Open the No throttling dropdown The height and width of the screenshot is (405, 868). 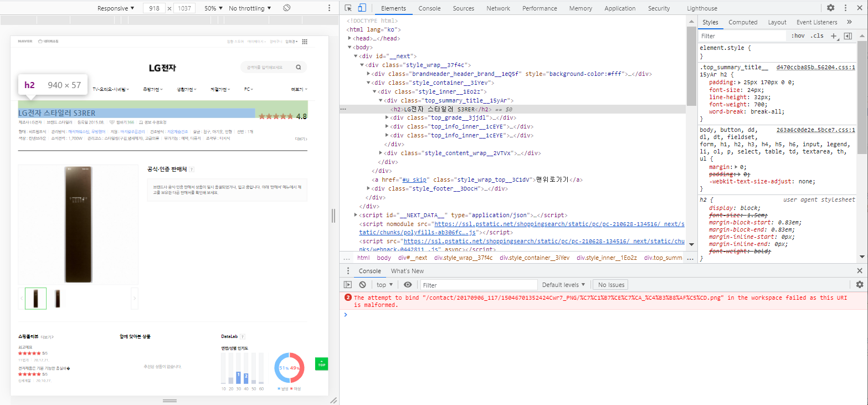pos(250,8)
